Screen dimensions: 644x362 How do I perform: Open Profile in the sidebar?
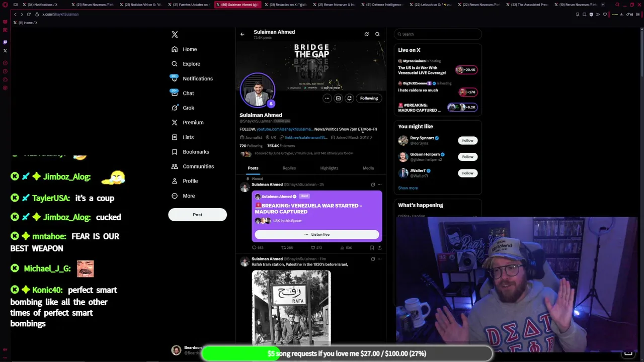click(x=185, y=181)
